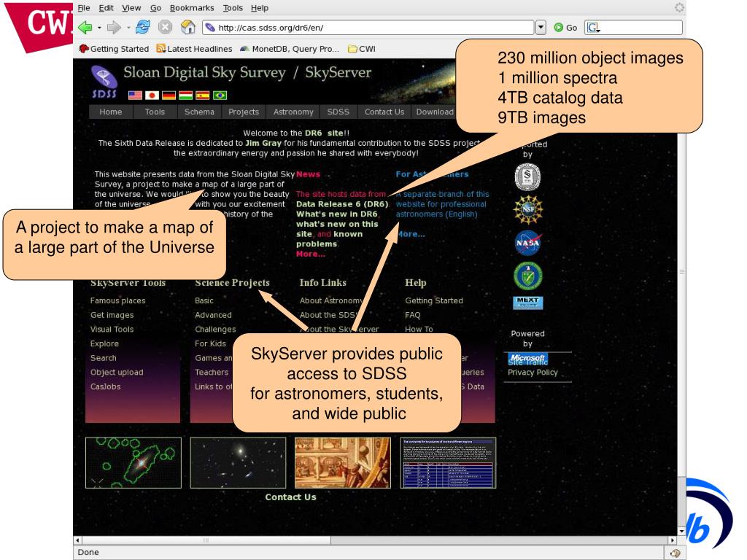Select the US flag language icon

(x=135, y=96)
